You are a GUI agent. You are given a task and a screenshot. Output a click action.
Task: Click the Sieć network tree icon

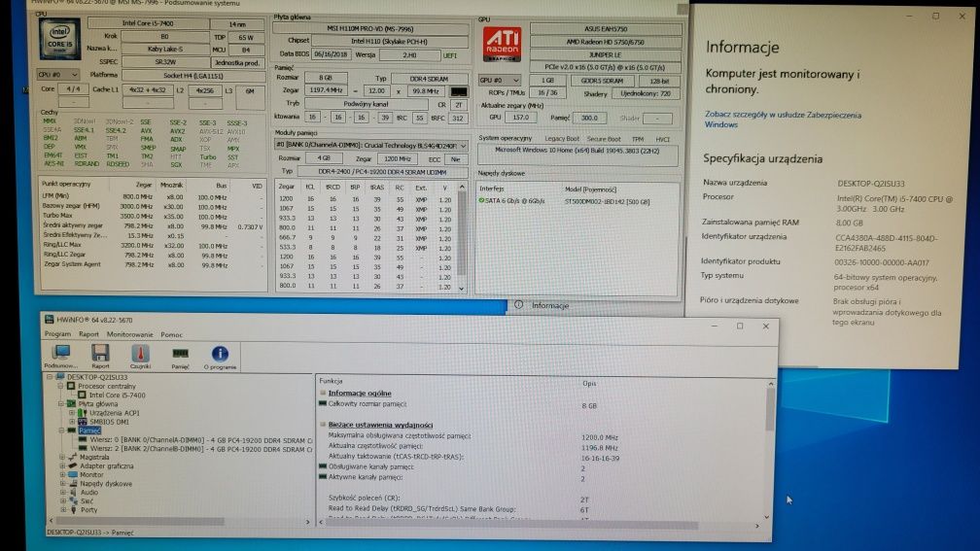click(73, 501)
